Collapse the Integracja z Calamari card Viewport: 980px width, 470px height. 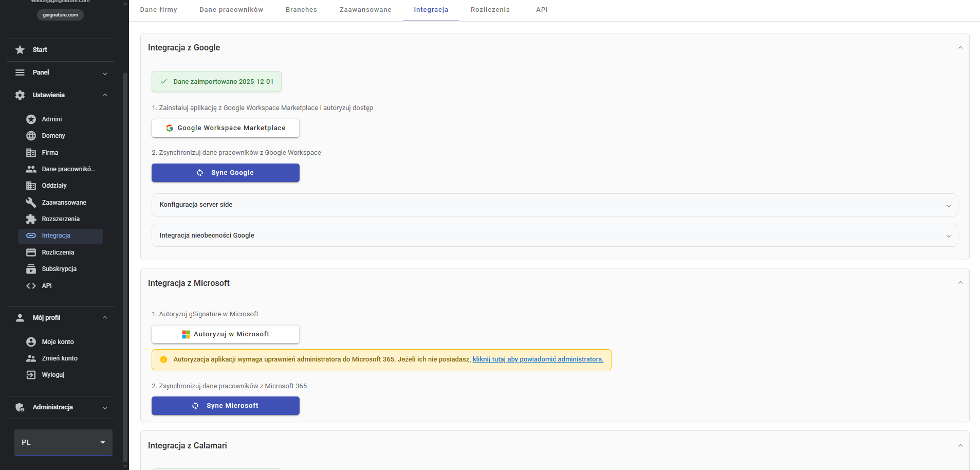point(960,446)
